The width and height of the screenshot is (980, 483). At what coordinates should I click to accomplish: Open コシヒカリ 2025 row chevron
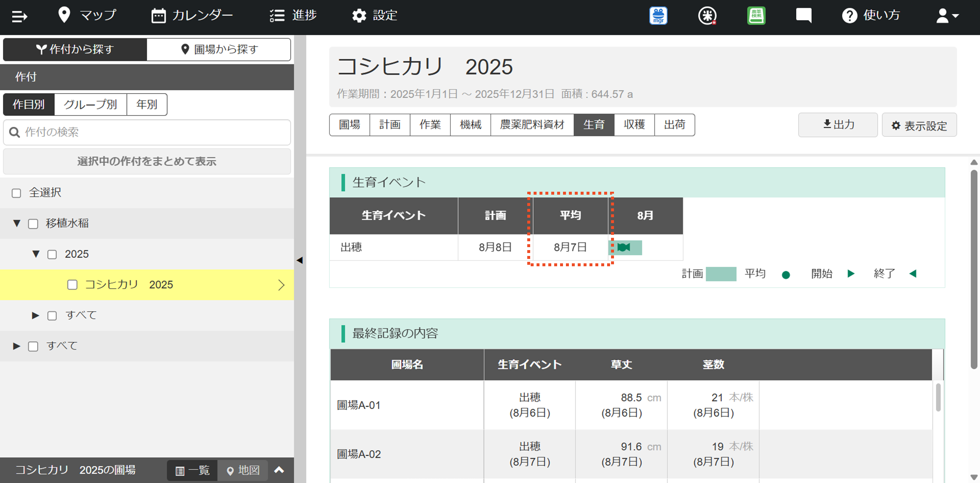click(x=281, y=285)
